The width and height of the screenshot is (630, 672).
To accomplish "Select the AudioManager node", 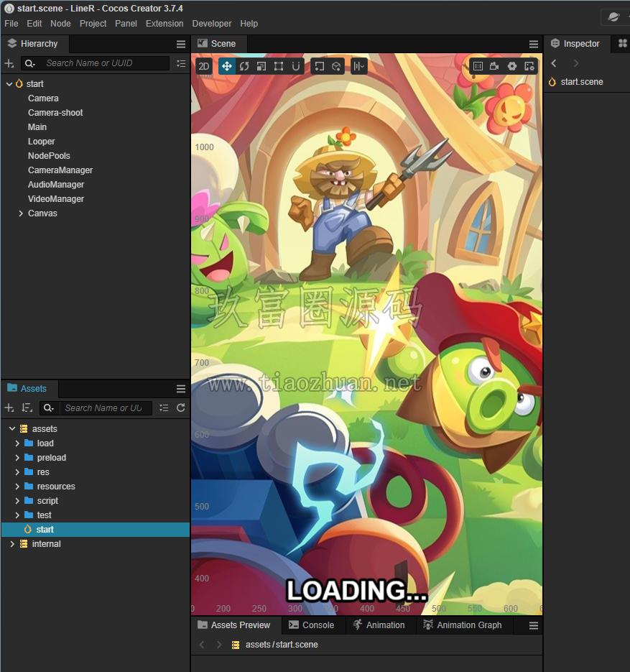I will point(56,185).
